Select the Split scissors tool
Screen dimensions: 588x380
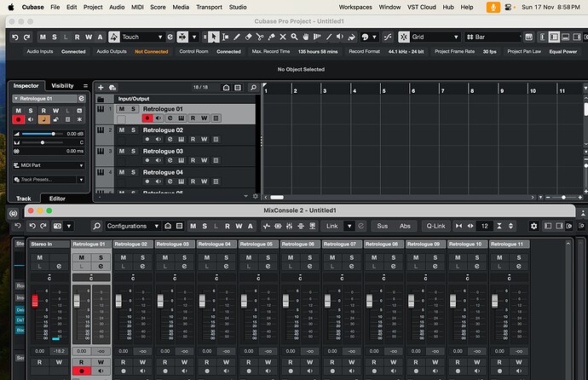260,37
